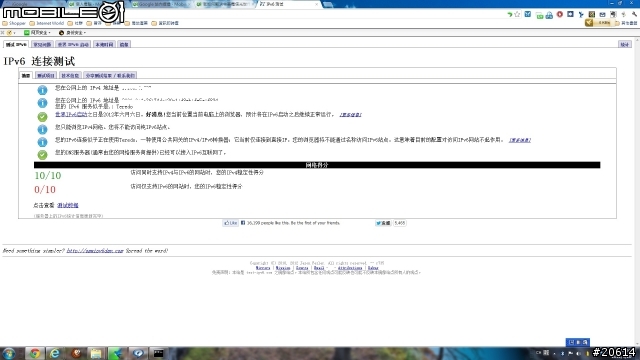Switch to the IPv6 test browser tab
This screenshot has height=360, width=640.
288,4
